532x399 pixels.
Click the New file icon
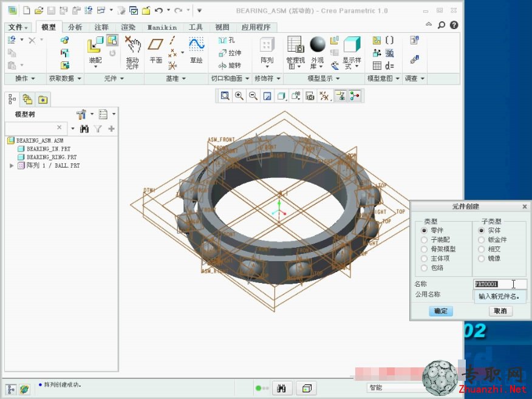point(27,10)
